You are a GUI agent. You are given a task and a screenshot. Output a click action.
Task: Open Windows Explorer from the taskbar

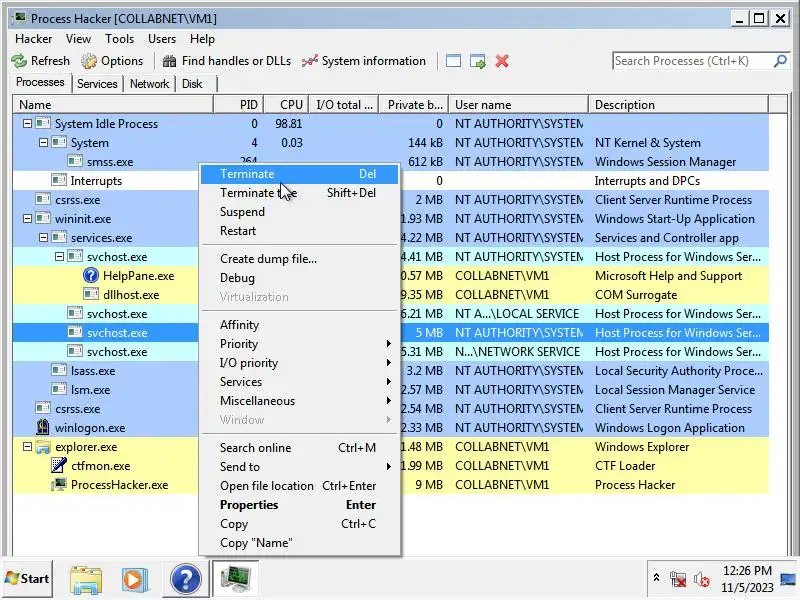coord(86,580)
